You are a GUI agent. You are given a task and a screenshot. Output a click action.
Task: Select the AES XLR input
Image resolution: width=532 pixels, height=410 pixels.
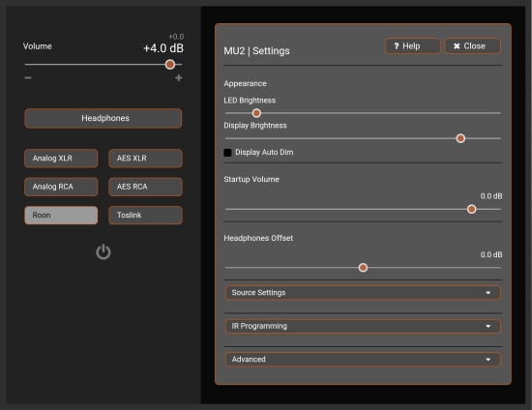(x=145, y=159)
